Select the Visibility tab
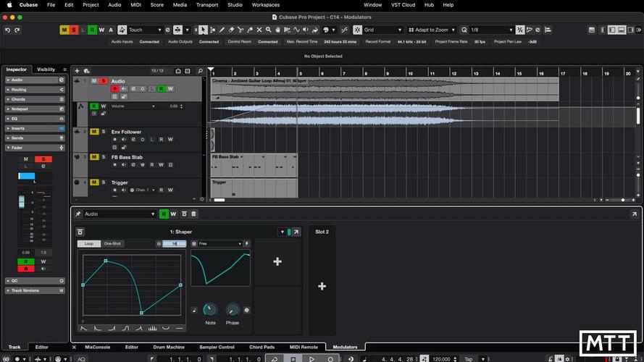 click(46, 70)
